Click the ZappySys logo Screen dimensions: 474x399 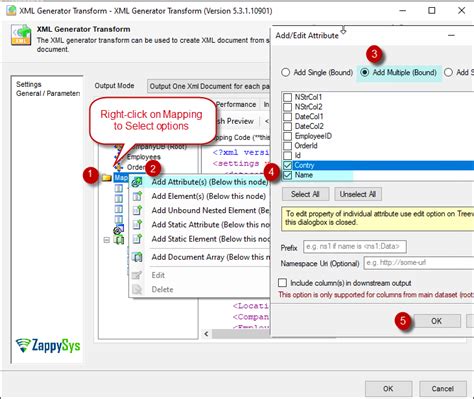(x=48, y=345)
